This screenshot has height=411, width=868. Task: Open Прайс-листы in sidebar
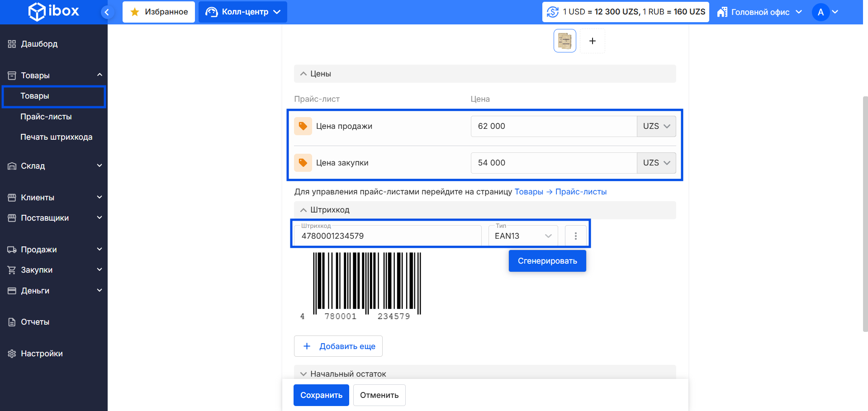point(46,117)
